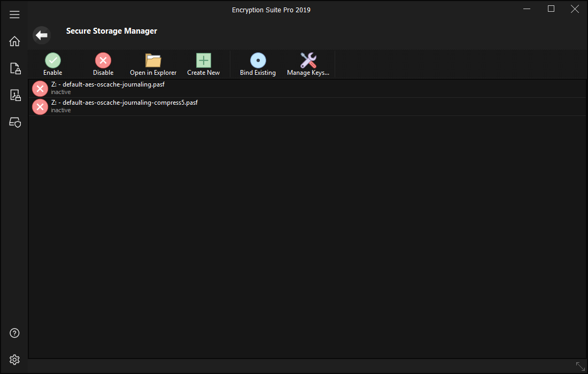Open the locked PDF document sidebar icon
588x374 pixels.
coord(14,95)
